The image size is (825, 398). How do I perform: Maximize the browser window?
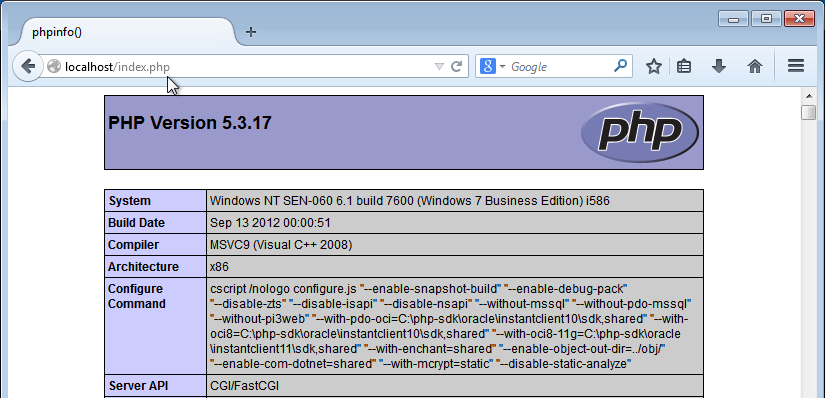766,19
